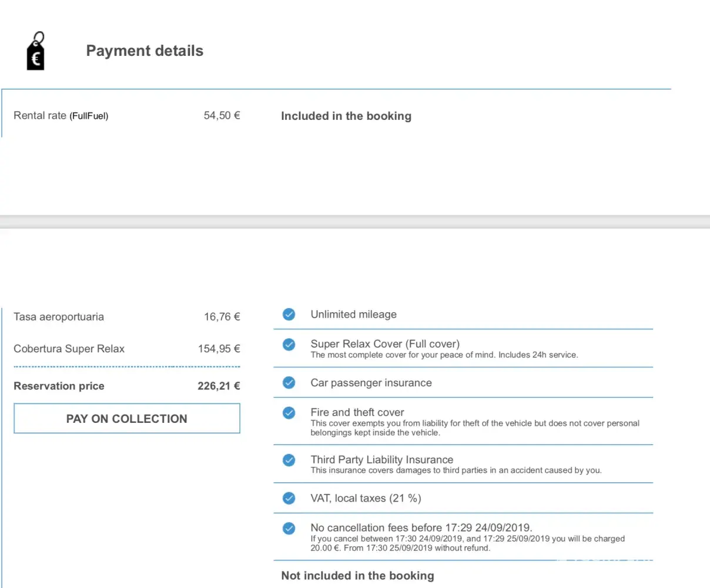
Task: Select the Tasa aeroportuaria line item
Action: tap(59, 317)
